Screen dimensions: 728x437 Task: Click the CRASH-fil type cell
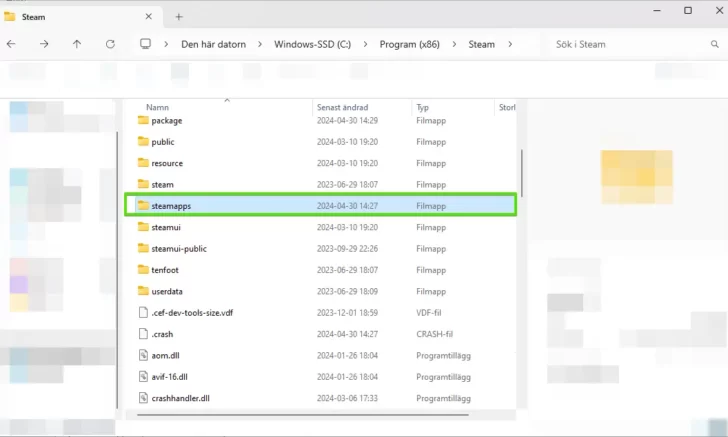click(435, 334)
